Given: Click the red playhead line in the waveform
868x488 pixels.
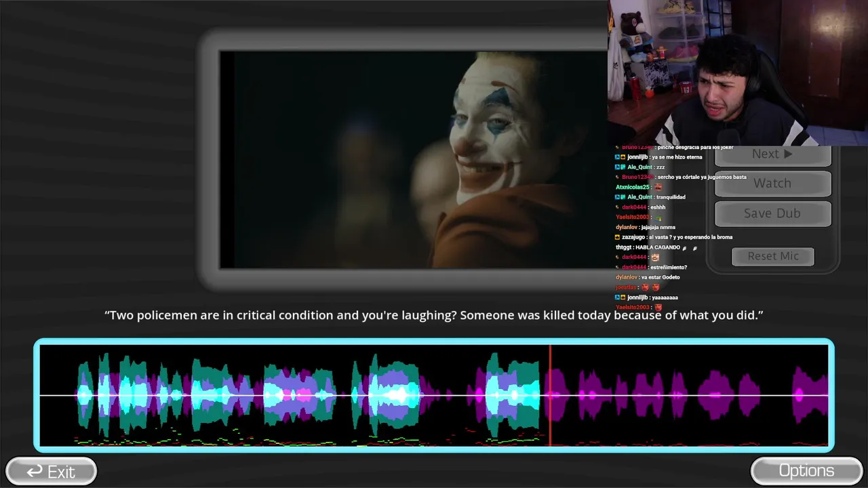Looking at the screenshot, I should tap(550, 395).
